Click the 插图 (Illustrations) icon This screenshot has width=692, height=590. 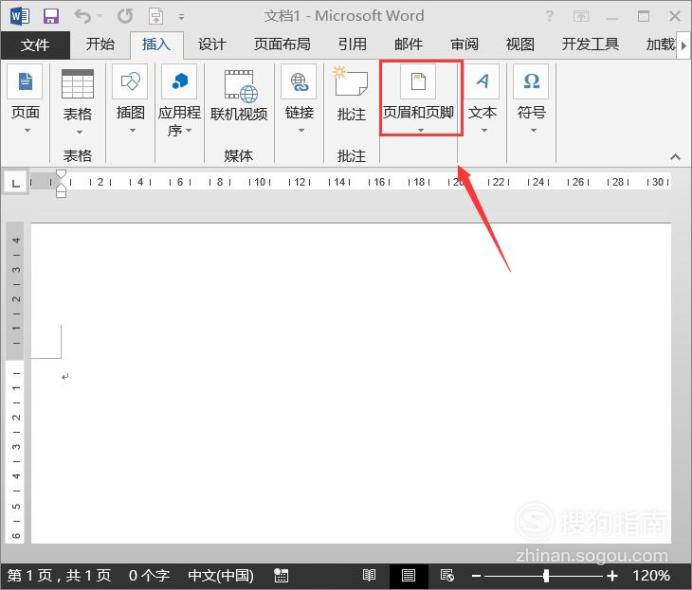point(130,82)
